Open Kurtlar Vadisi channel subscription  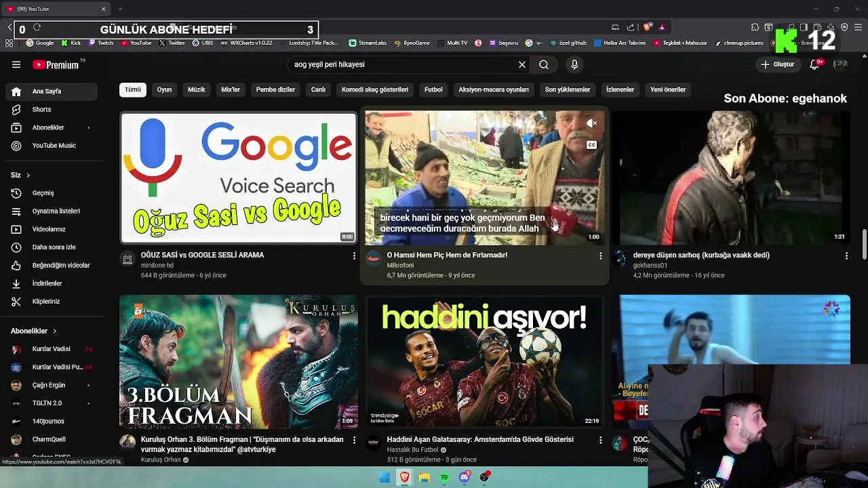click(51, 349)
